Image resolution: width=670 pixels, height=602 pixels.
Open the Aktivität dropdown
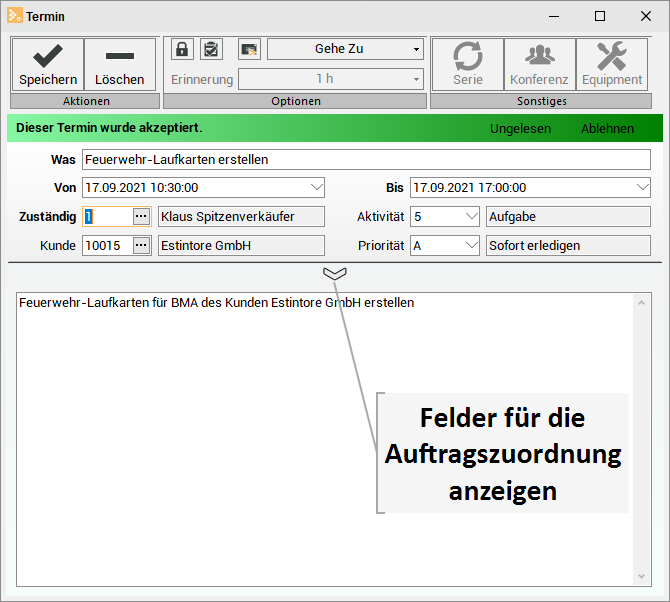pyautogui.click(x=472, y=216)
